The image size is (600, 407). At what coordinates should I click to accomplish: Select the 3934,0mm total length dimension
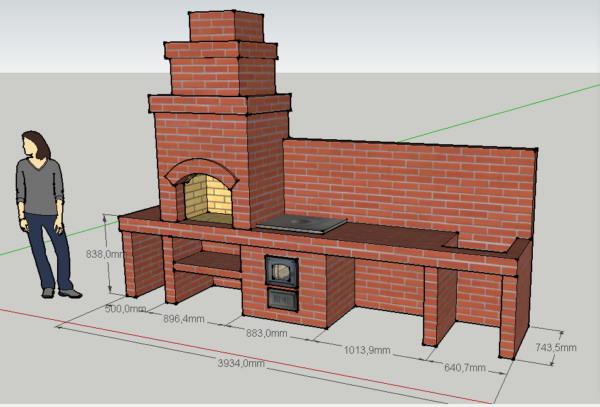[x=241, y=363]
